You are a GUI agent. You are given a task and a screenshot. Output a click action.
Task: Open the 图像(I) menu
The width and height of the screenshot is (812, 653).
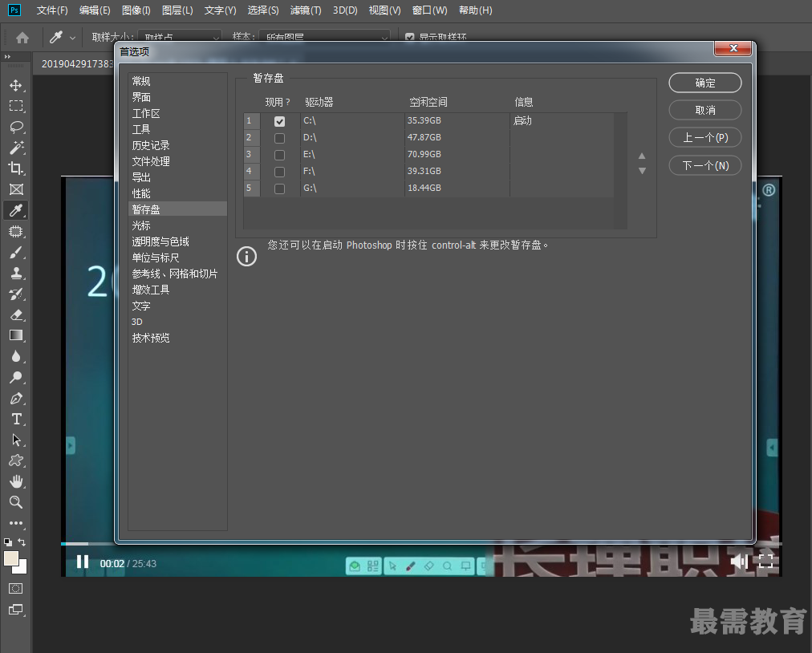pyautogui.click(x=136, y=10)
